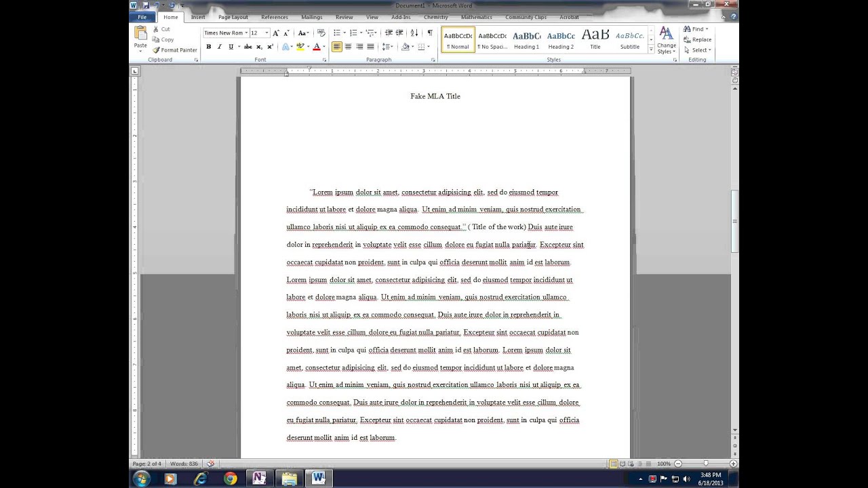Toggle Subscript formatting
This screenshot has width=868, height=488.
[259, 47]
